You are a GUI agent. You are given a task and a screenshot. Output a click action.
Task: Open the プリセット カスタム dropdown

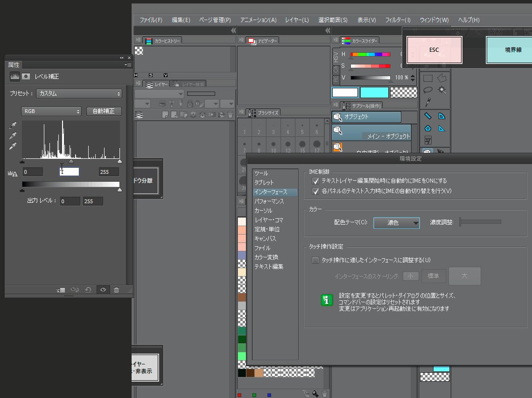(79, 93)
